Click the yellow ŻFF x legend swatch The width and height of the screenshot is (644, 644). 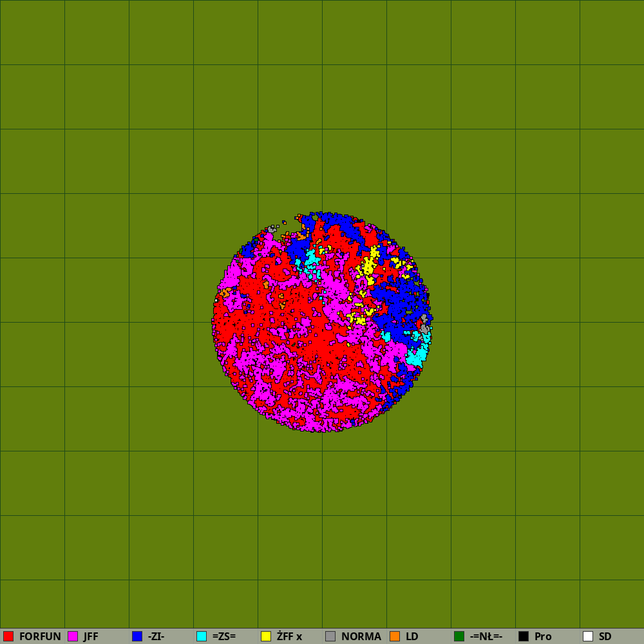point(266,636)
